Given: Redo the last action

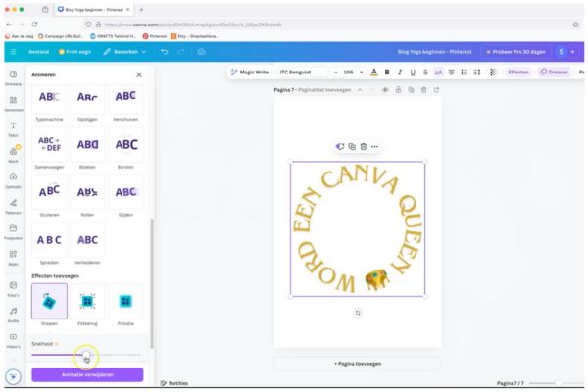Looking at the screenshot, I should click(x=180, y=52).
